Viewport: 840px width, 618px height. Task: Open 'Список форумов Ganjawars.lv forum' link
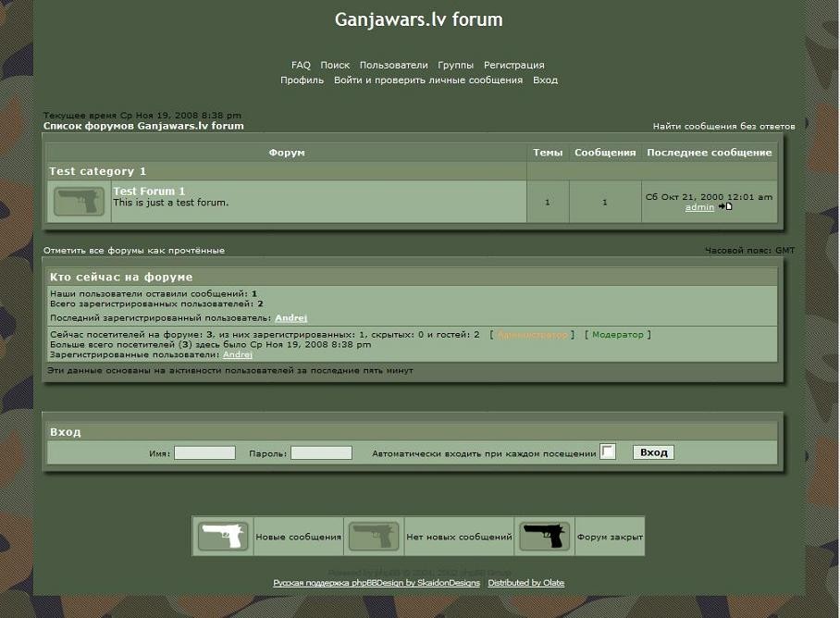(143, 126)
